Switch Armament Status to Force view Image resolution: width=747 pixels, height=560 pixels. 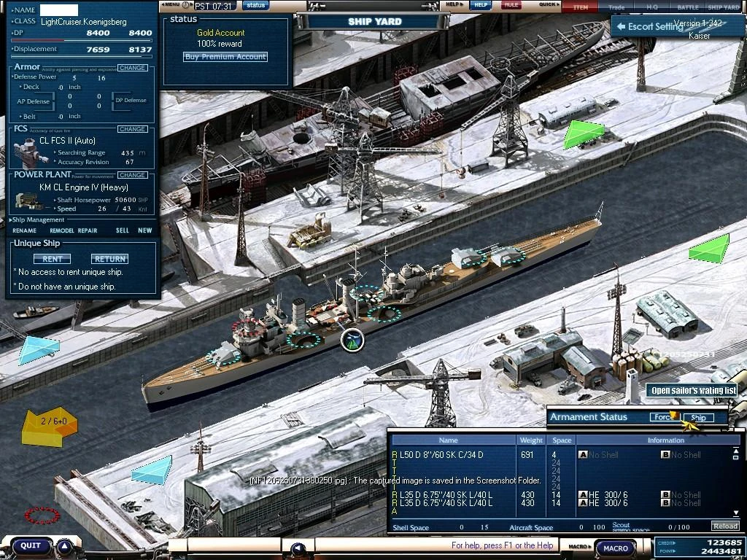point(665,418)
